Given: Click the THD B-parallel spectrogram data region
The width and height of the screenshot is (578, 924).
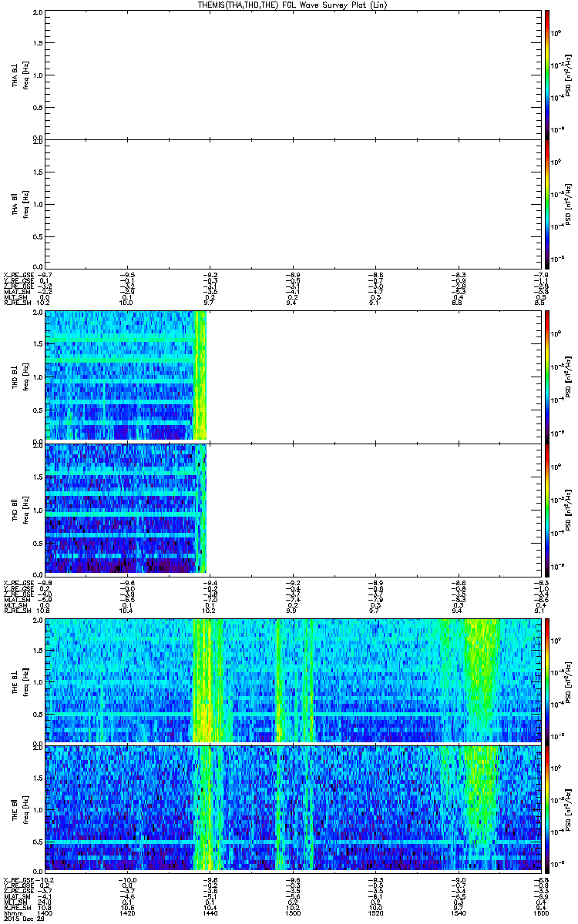Looking at the screenshot, I should click(126, 508).
